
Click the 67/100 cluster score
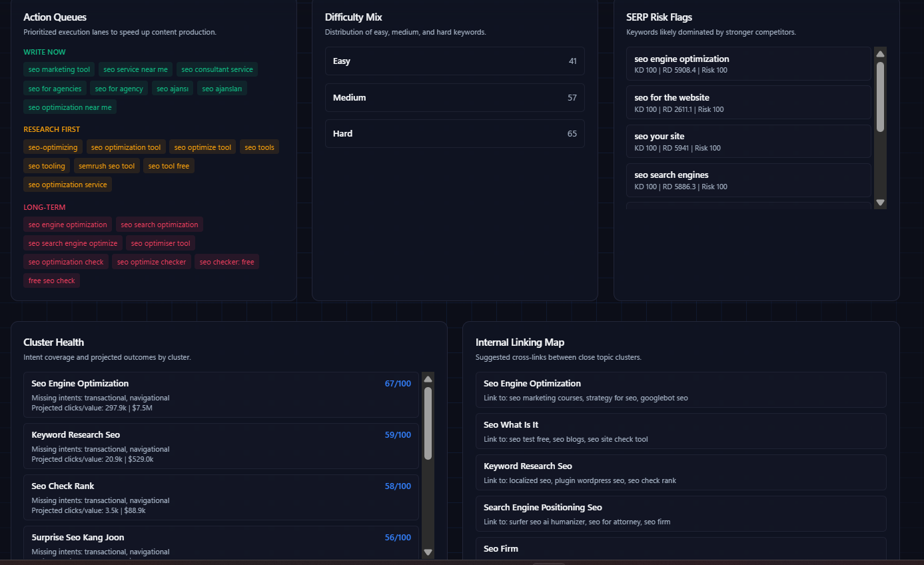click(398, 384)
